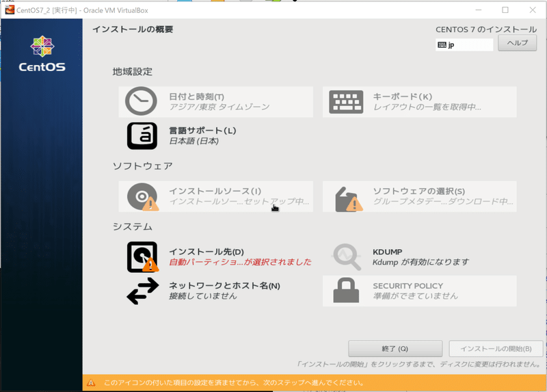The height and width of the screenshot is (392, 547).
Task: Click 接続していません status text
Action: point(202,296)
